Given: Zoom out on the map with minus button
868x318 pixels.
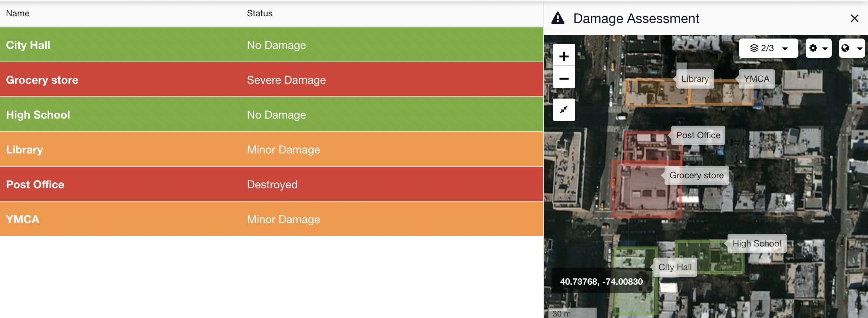Looking at the screenshot, I should point(564,78).
